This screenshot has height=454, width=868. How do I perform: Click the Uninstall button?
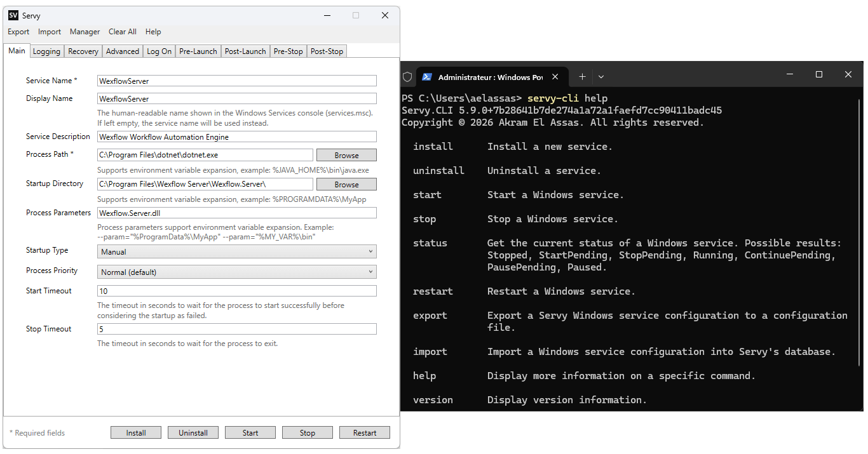(x=193, y=432)
